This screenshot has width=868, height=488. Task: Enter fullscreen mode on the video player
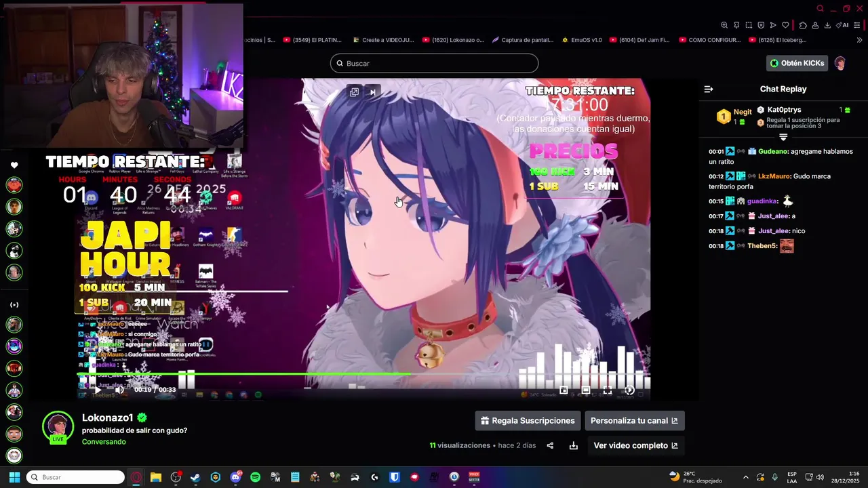click(x=608, y=390)
